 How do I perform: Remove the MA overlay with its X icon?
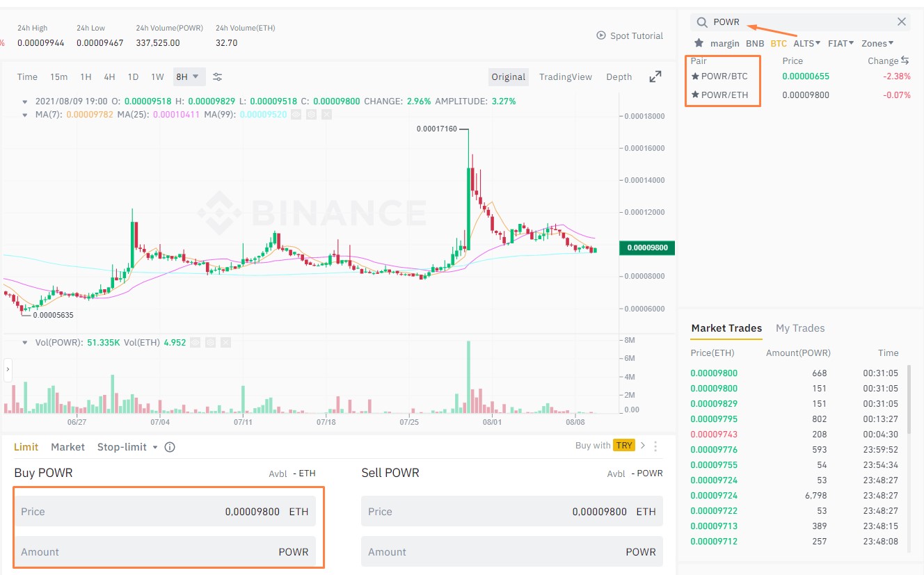326,114
